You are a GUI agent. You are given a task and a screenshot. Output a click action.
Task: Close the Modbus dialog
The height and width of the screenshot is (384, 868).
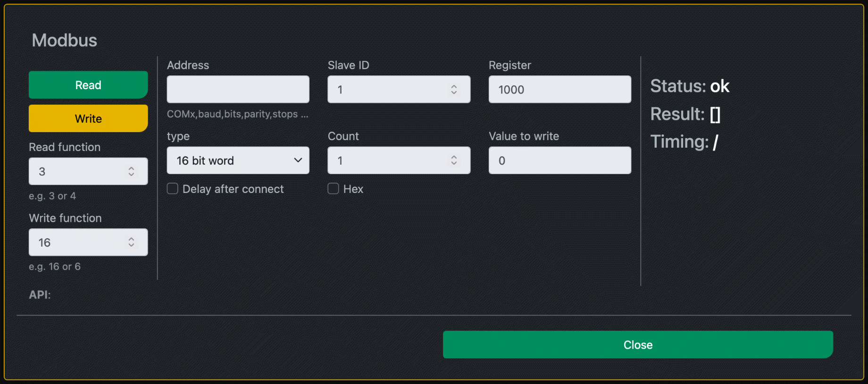638,344
